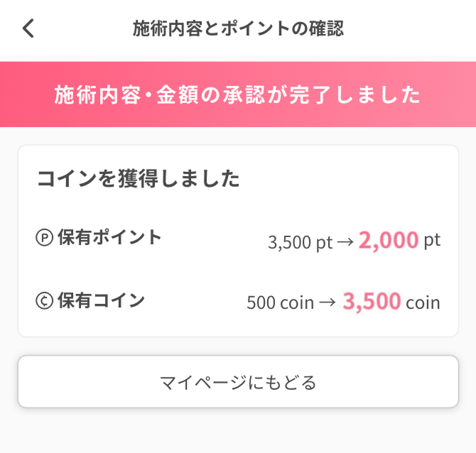Select the 保有コイン label
Image resolution: width=476 pixels, height=453 pixels.
pyautogui.click(x=101, y=300)
